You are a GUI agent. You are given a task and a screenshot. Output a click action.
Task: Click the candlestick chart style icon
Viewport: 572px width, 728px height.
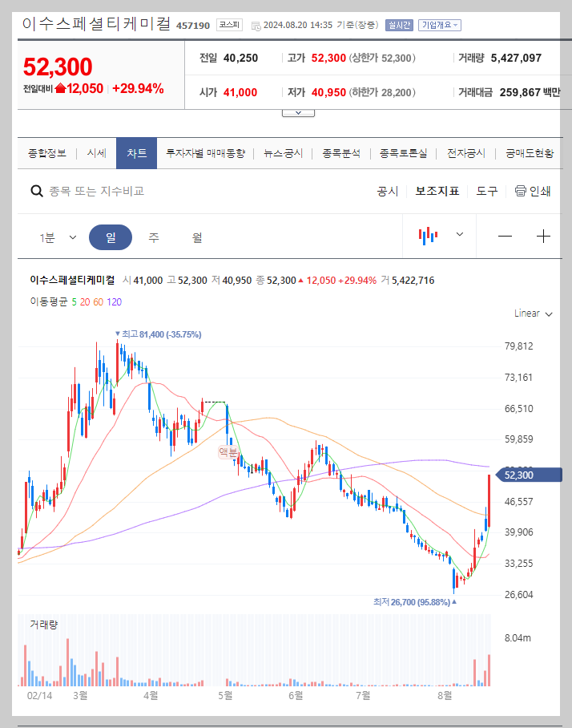[x=429, y=235]
